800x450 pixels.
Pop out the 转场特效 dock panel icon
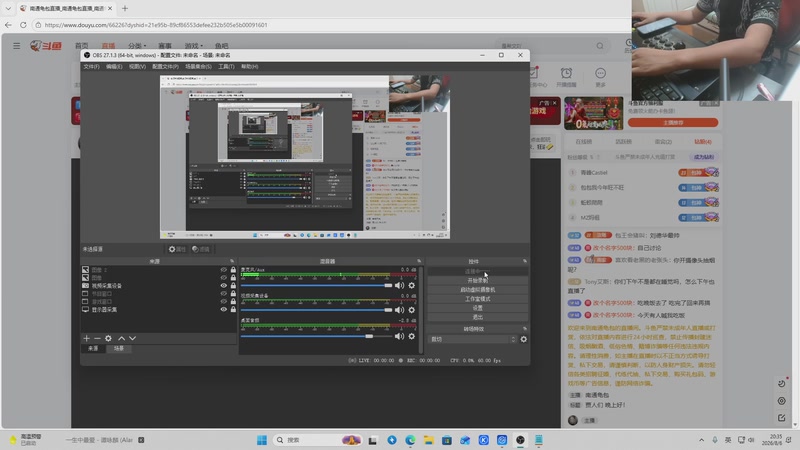pos(524,329)
